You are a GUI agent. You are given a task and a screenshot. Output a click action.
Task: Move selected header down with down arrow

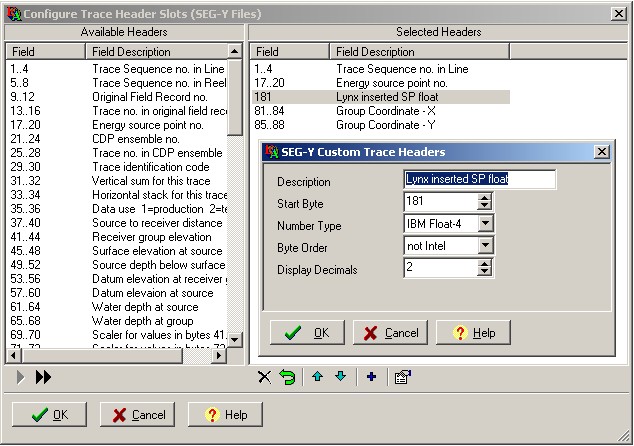[340, 377]
